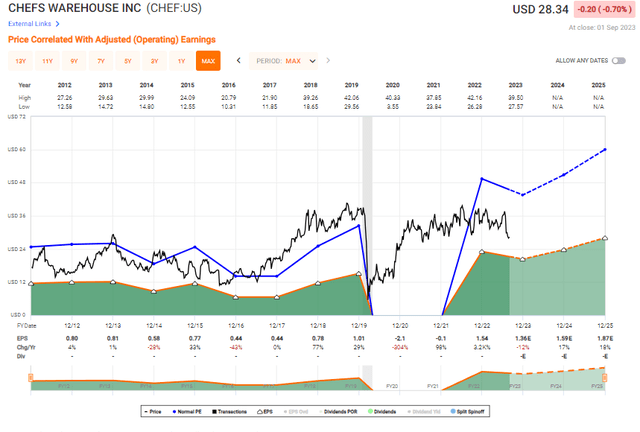Click the 2012 low value 12.58
Screen dimensions: 640x432
(x=64, y=107)
